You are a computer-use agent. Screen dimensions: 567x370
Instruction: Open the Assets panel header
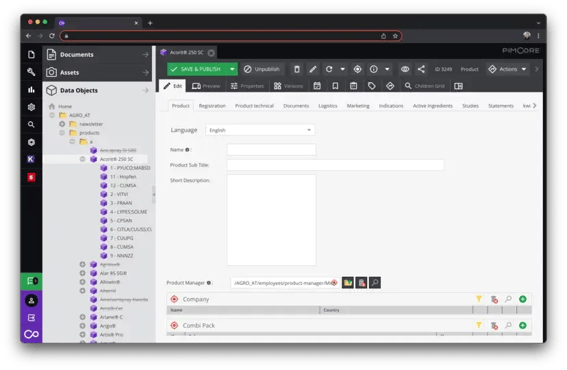click(98, 72)
